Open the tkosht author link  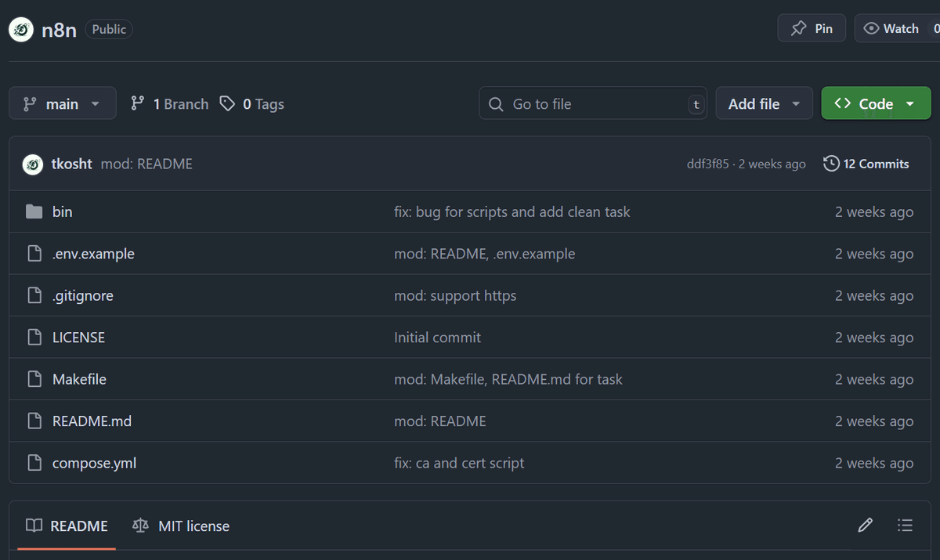(x=71, y=164)
